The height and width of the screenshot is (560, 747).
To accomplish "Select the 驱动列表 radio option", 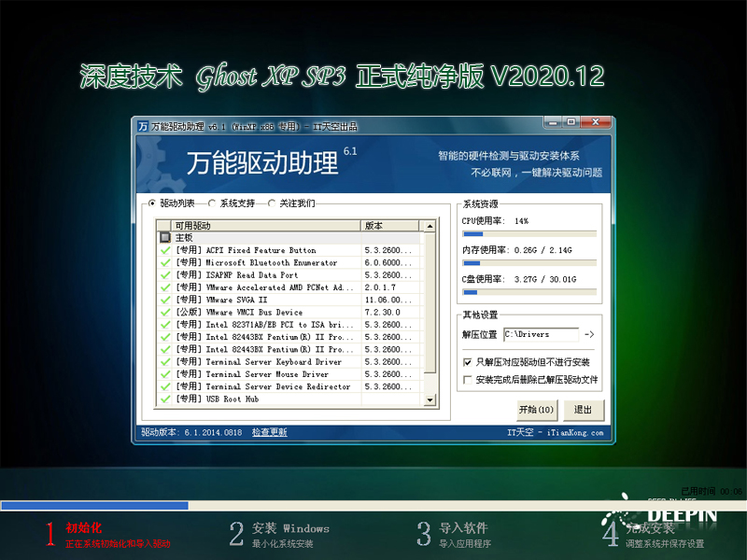I will click(x=153, y=204).
